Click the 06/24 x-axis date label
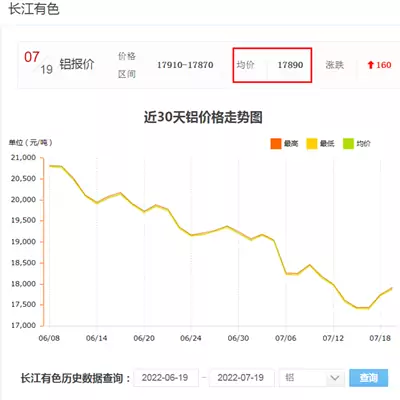The image size is (400, 400). click(191, 338)
